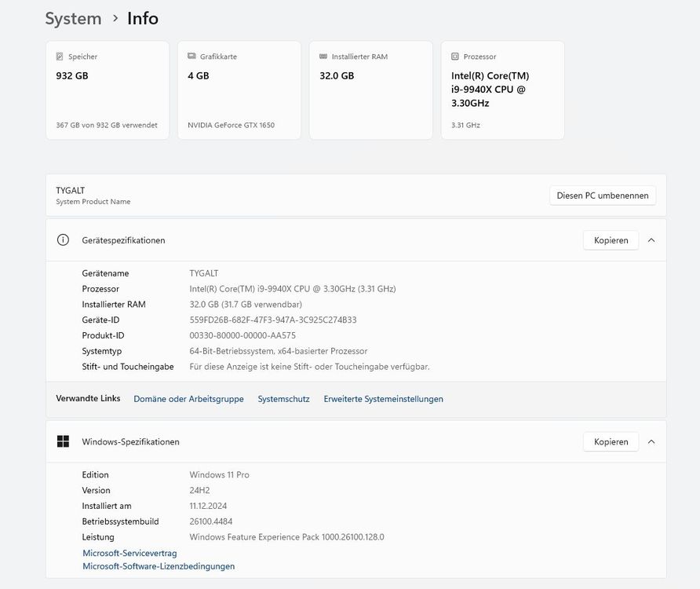
Task: Open Microsoft-Software-Lizenzbedingungen link
Action: click(x=159, y=566)
